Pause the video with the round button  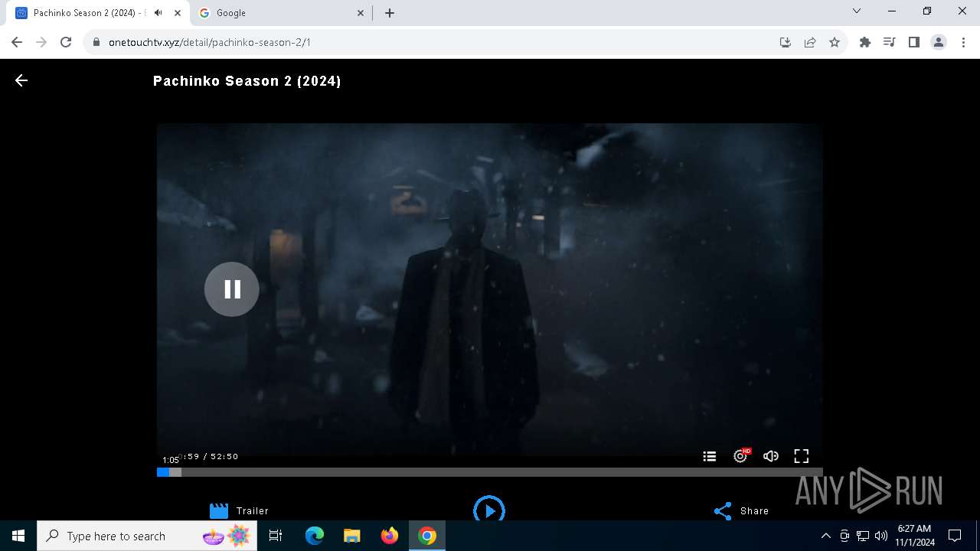point(232,289)
